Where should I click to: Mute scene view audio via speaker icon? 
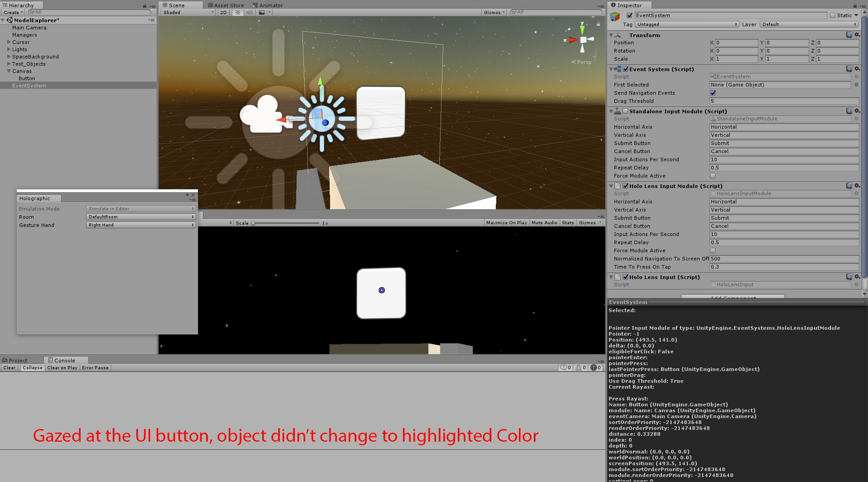[x=249, y=12]
